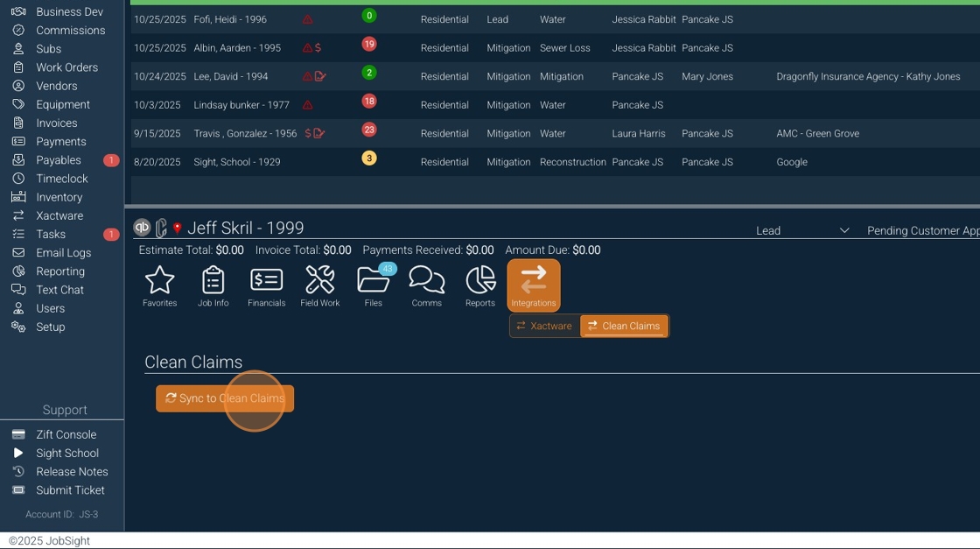Screen dimensions: 980x549
Task: Click the Payables notification badge
Action: pos(111,160)
